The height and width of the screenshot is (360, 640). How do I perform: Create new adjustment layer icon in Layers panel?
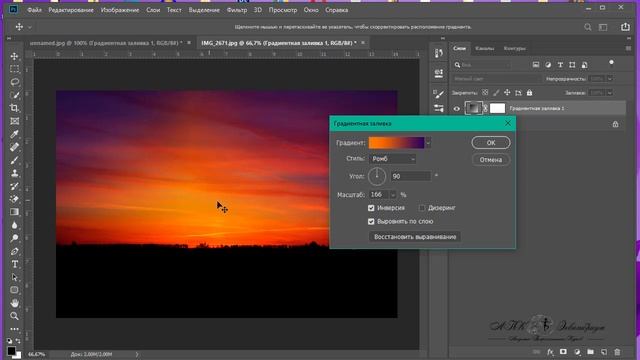point(577,352)
